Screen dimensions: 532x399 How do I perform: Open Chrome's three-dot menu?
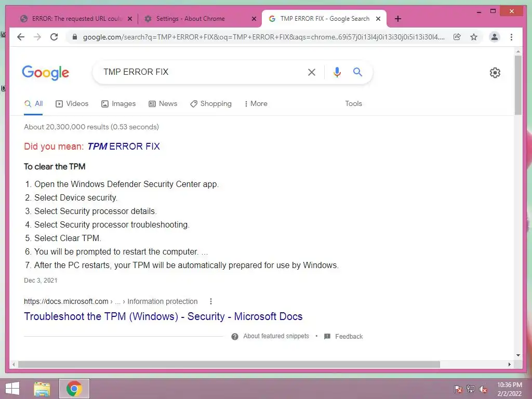tap(511, 37)
